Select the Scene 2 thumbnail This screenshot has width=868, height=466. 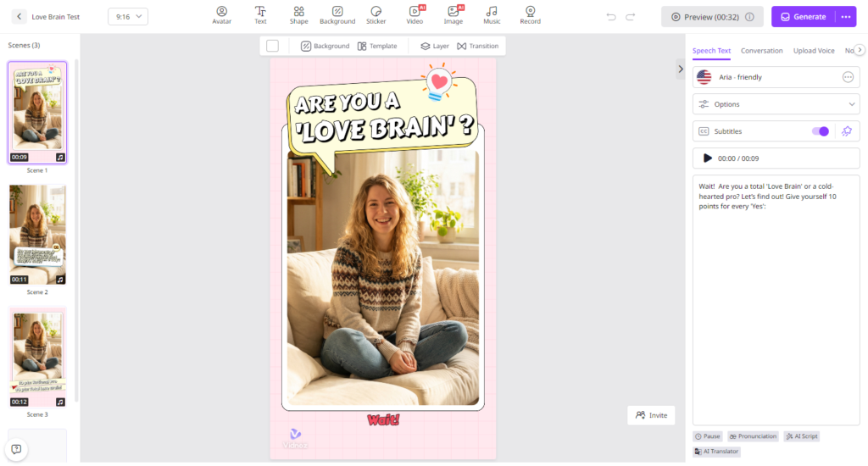tap(37, 235)
